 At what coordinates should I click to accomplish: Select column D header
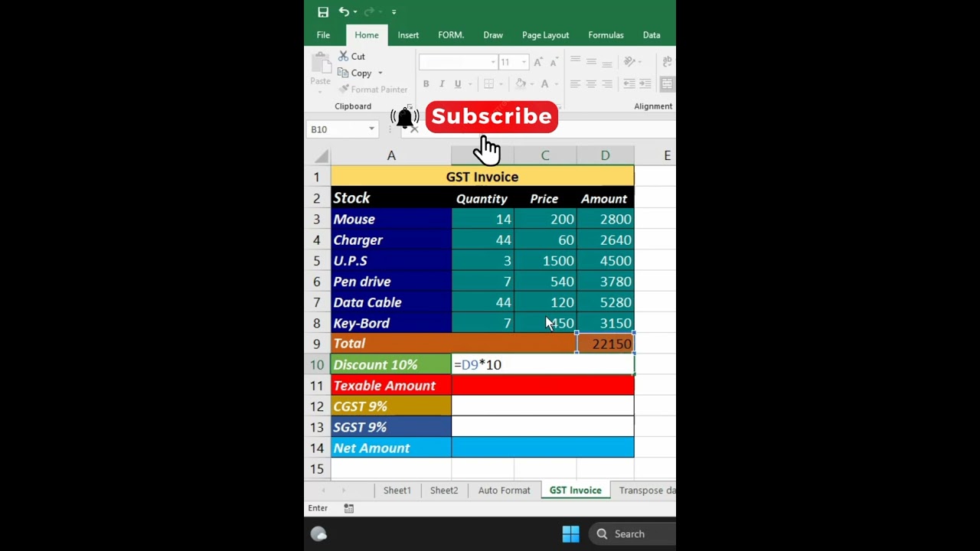[x=605, y=156]
